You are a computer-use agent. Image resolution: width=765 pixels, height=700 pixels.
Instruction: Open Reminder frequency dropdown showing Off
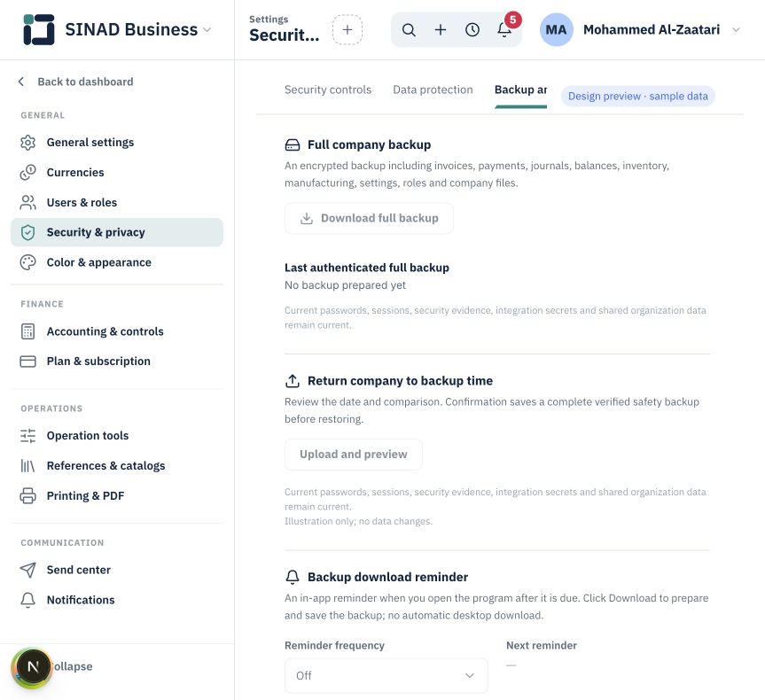(386, 675)
